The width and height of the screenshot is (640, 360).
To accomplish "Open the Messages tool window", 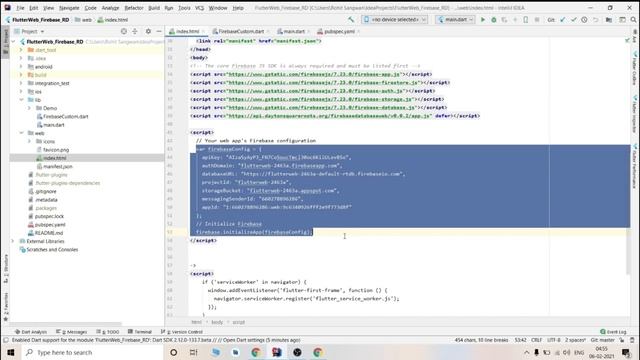I will [71, 332].
